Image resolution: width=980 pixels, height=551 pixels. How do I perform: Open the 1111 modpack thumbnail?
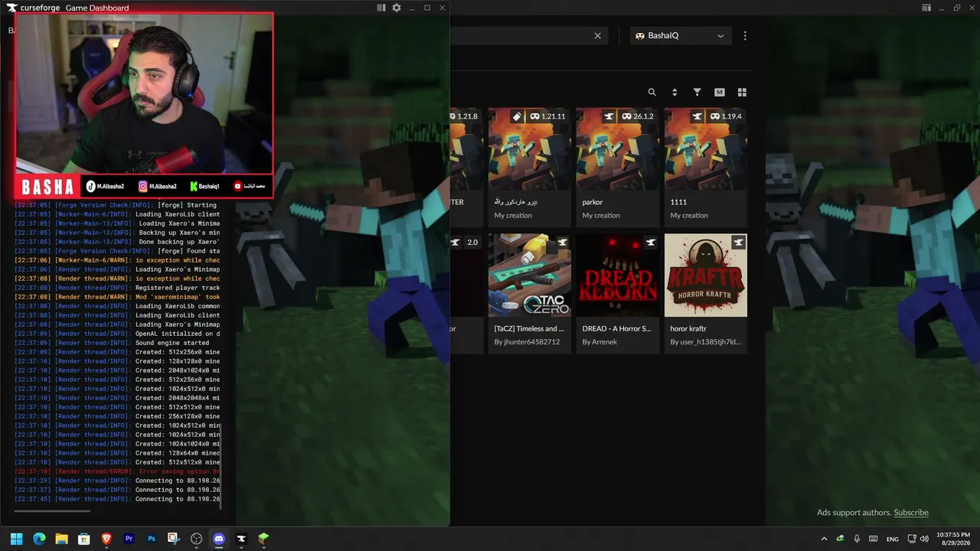tap(705, 148)
